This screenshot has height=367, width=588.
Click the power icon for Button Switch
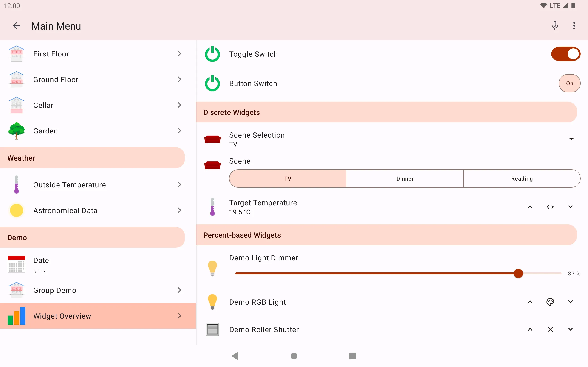pyautogui.click(x=212, y=83)
